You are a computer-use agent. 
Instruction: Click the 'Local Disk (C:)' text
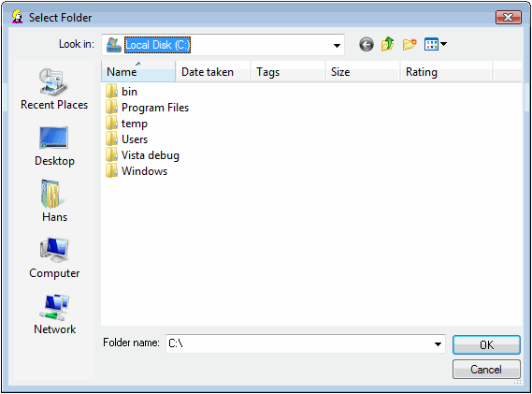click(x=157, y=45)
